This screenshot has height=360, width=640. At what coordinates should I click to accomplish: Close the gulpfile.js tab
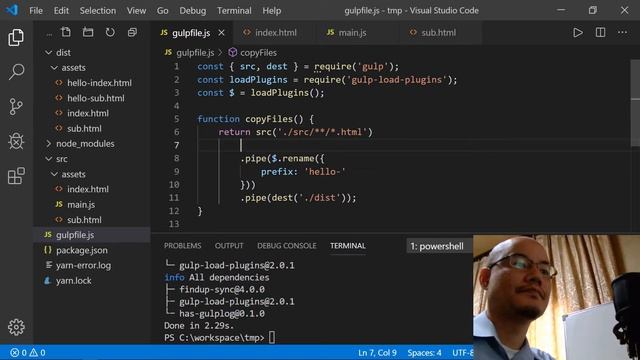pos(221,33)
